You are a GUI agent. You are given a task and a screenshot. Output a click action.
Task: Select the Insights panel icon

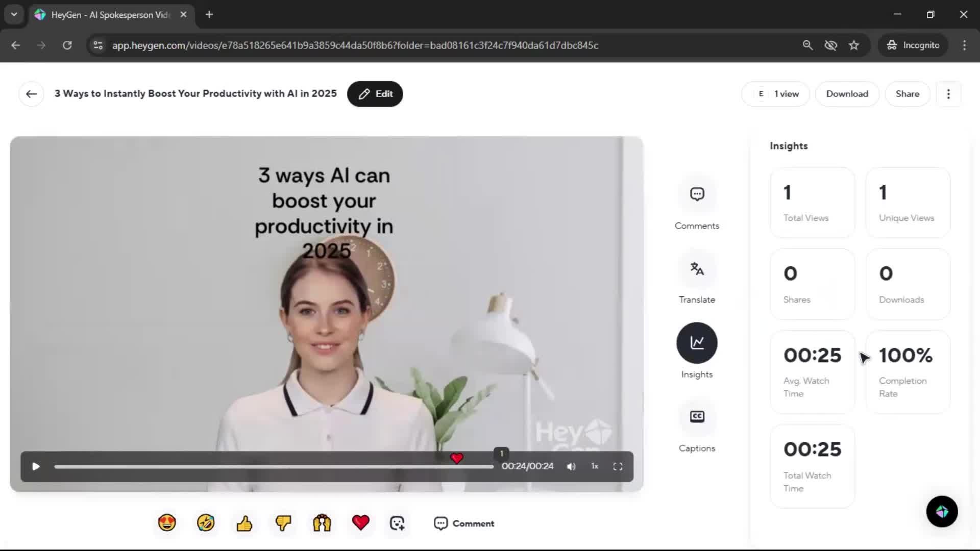coord(697,343)
